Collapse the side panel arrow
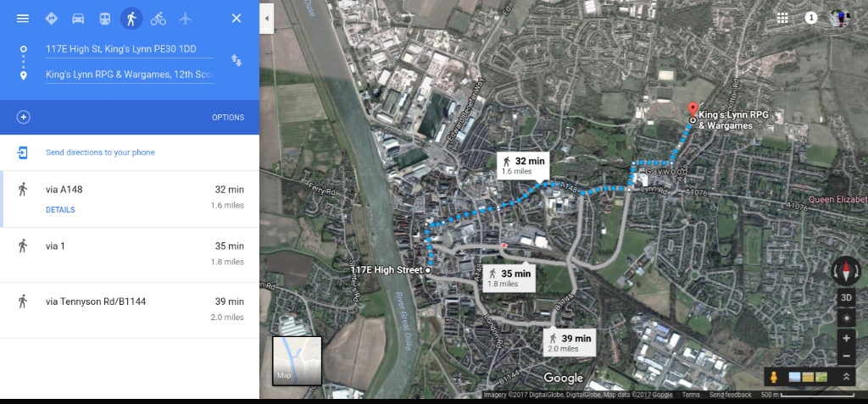Screen dimensions: 868x404 point(267,19)
